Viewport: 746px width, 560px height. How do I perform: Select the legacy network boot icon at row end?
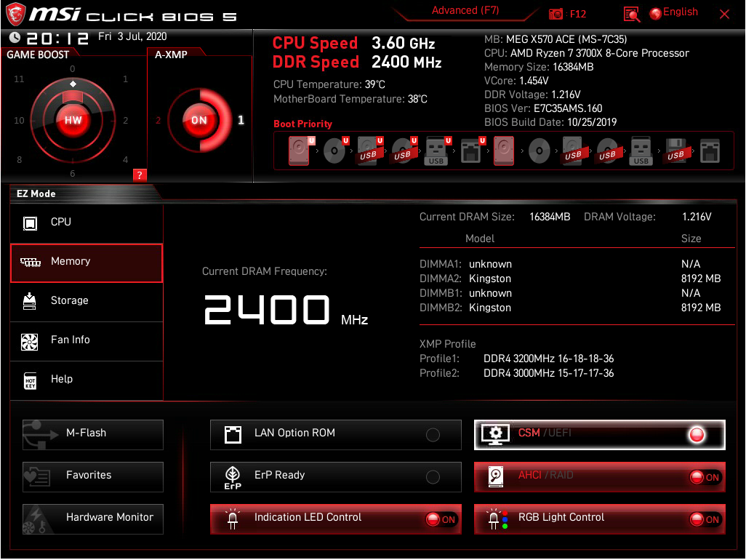point(710,151)
